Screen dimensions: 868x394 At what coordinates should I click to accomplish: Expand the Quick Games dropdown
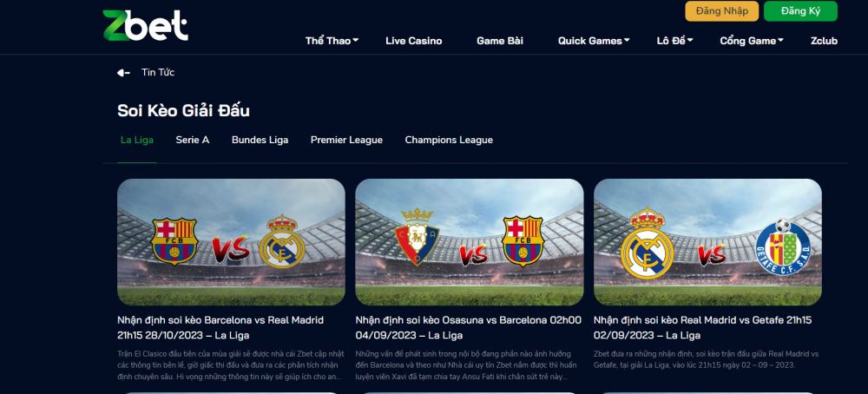pyautogui.click(x=594, y=41)
